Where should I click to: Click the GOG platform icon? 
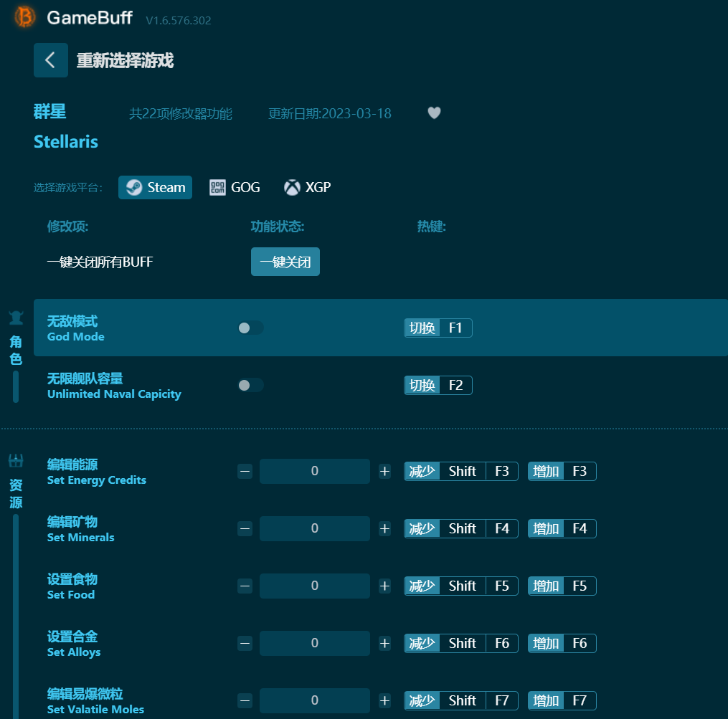point(217,188)
